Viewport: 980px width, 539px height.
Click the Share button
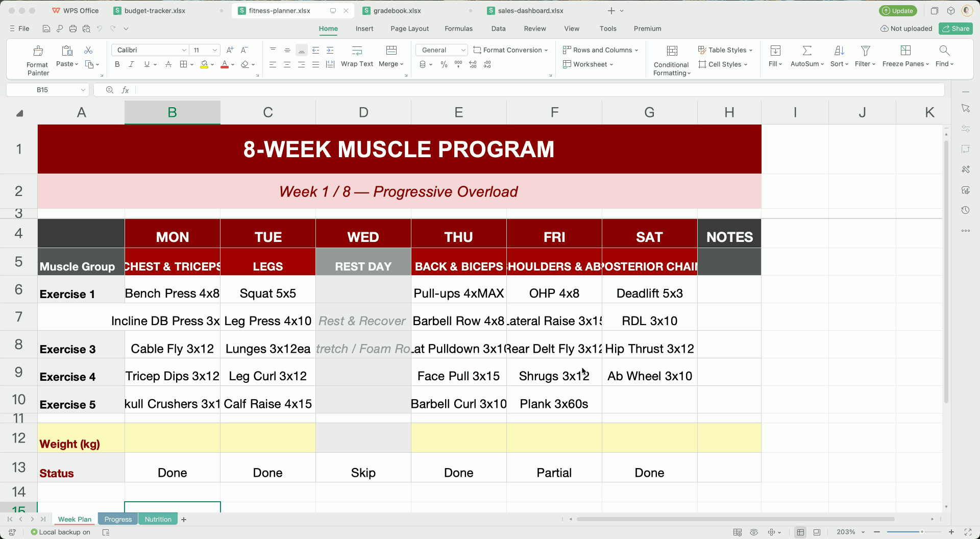(955, 29)
